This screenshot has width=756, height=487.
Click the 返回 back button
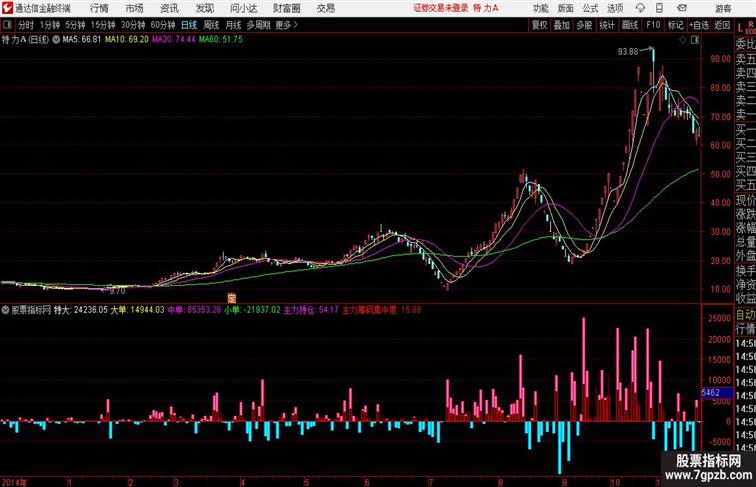point(722,25)
